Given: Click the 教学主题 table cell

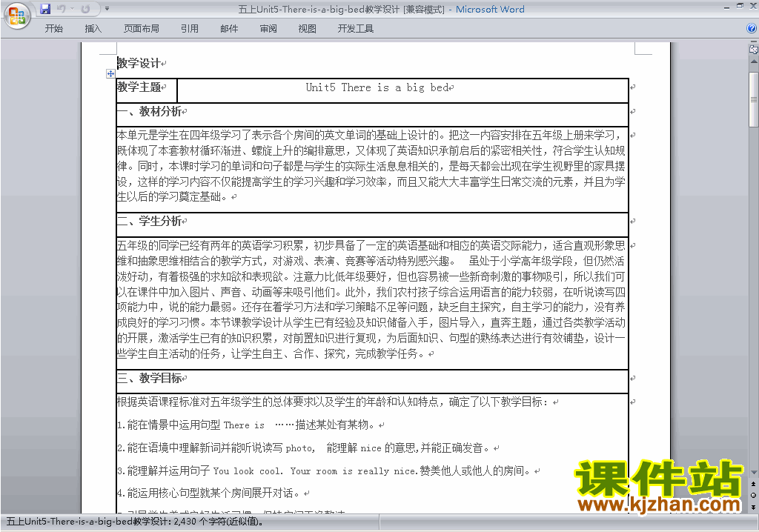Looking at the screenshot, I should pos(147,90).
